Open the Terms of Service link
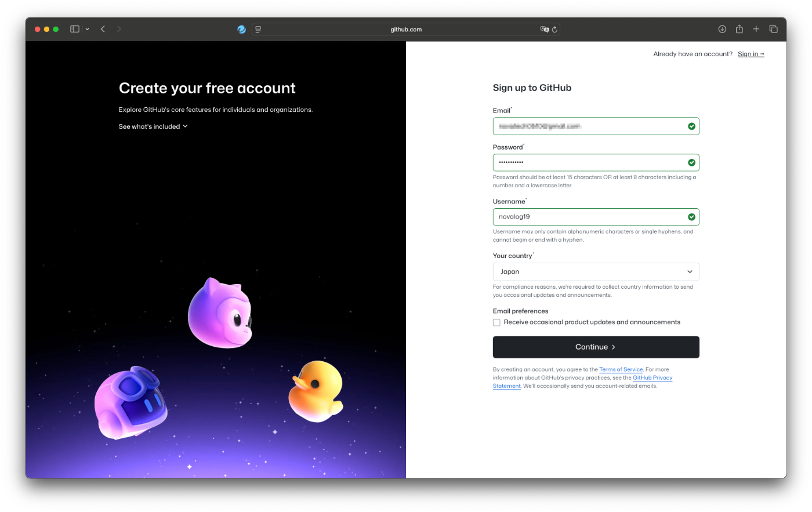The image size is (812, 512). click(x=621, y=369)
